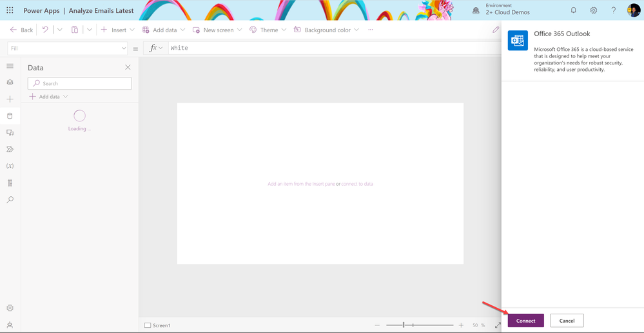This screenshot has width=644, height=333.
Task: Click the Office 365 Outlook icon
Action: 518,40
